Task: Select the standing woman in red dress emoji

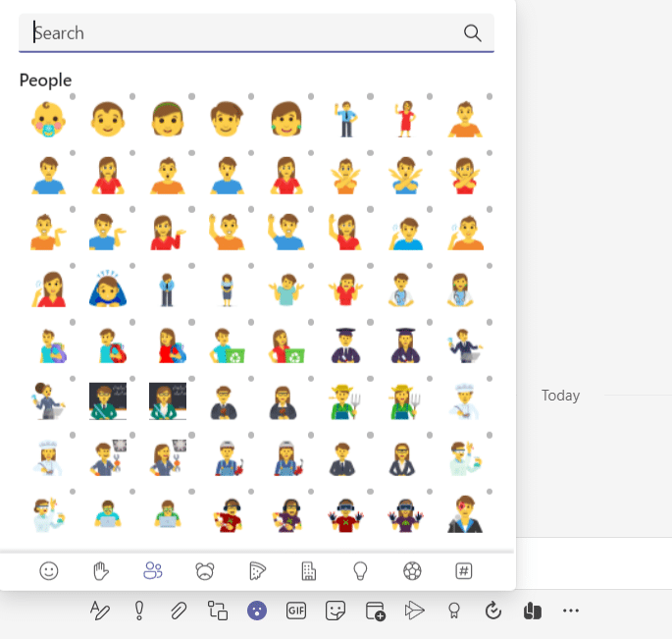Action: (x=406, y=119)
